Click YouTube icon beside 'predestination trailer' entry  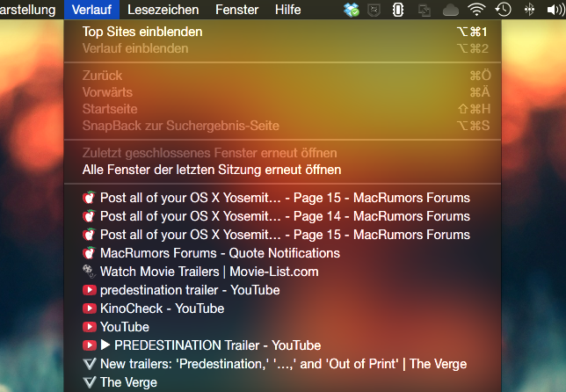point(90,290)
